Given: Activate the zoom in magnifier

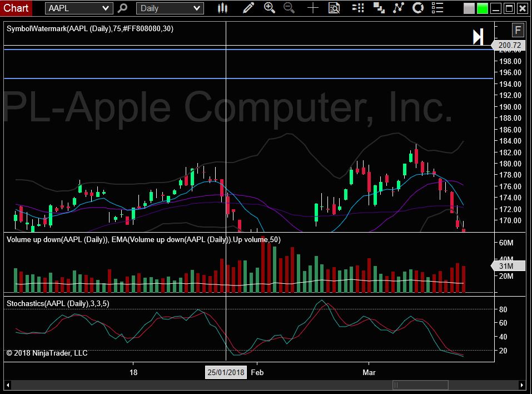Looking at the screenshot, I should pos(270,8).
